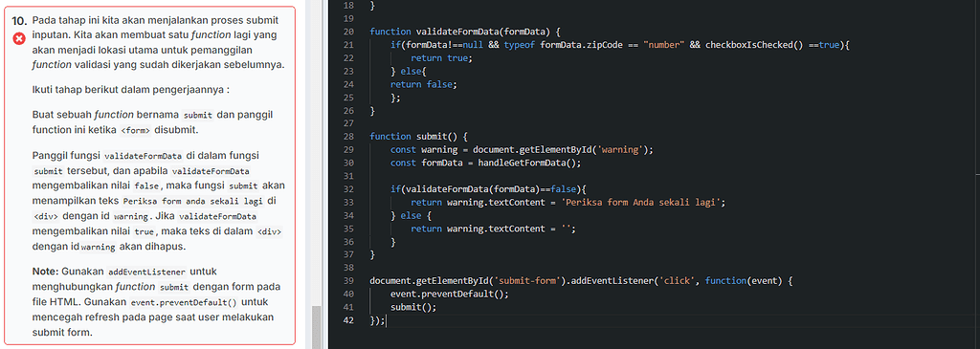Click the '<form>' code tag in the instructions
Screen dimensions: 980x349
tap(135, 131)
